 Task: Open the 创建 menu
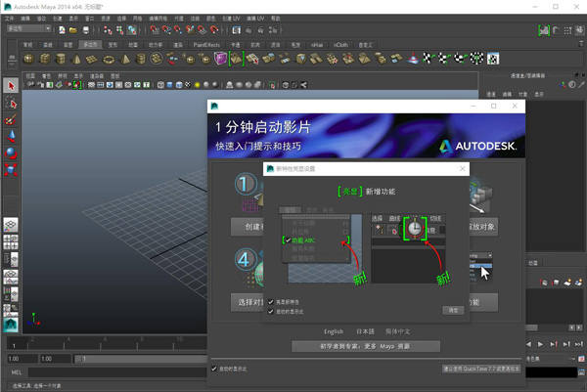(x=57, y=19)
